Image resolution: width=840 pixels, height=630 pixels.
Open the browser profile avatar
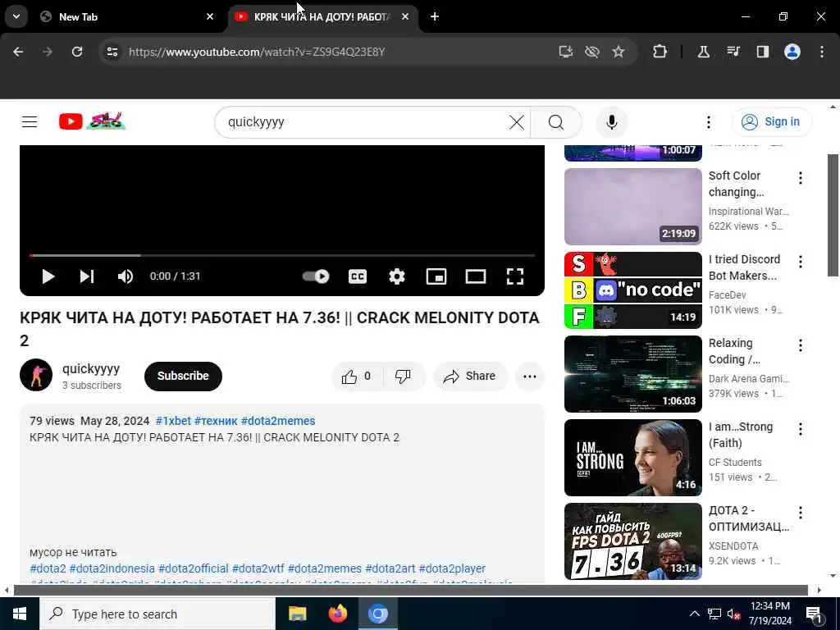pyautogui.click(x=792, y=52)
